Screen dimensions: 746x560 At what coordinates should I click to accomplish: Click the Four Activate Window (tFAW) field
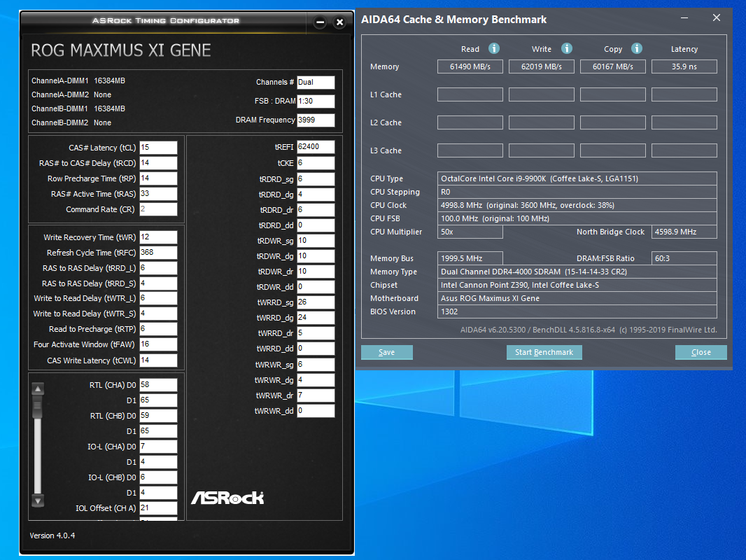tap(158, 344)
